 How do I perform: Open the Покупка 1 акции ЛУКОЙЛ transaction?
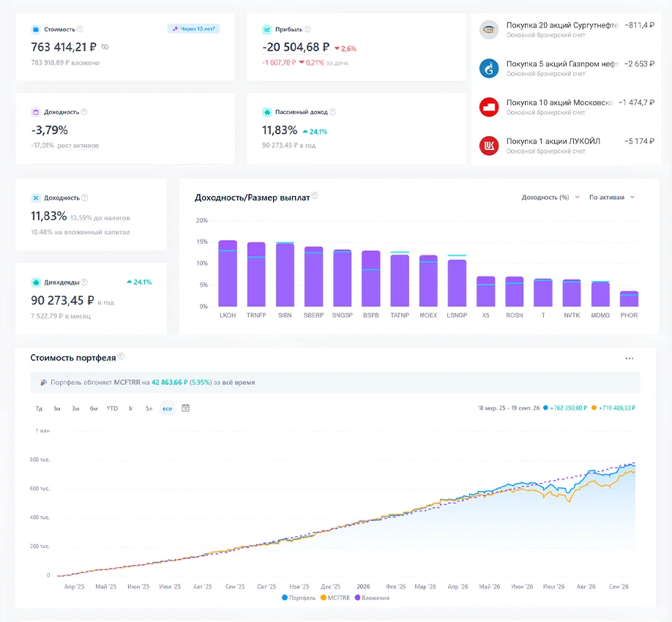tap(567, 146)
